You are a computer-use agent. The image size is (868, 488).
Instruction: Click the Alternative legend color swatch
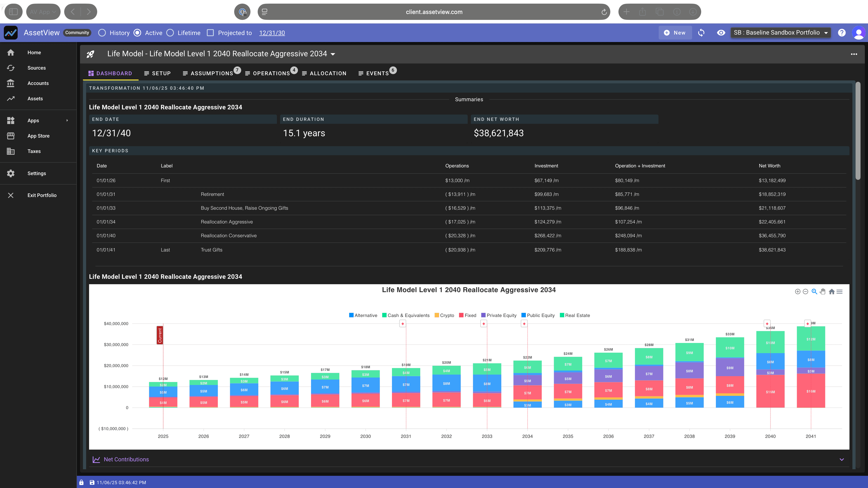[x=351, y=315]
